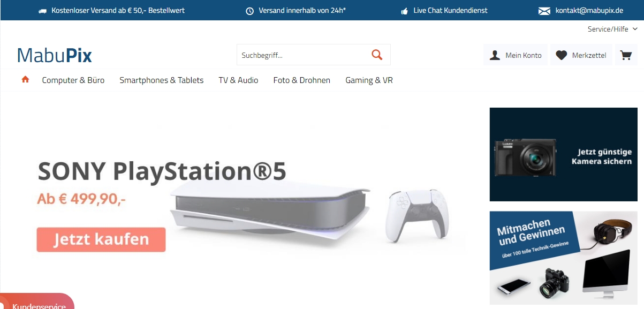
Task: Click into the Suchbegriff search field
Action: 302,55
